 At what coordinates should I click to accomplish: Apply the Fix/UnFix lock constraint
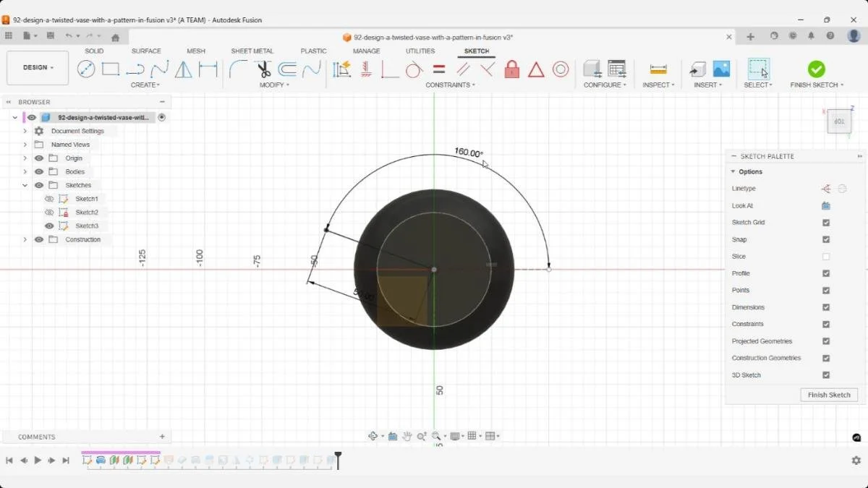click(512, 69)
